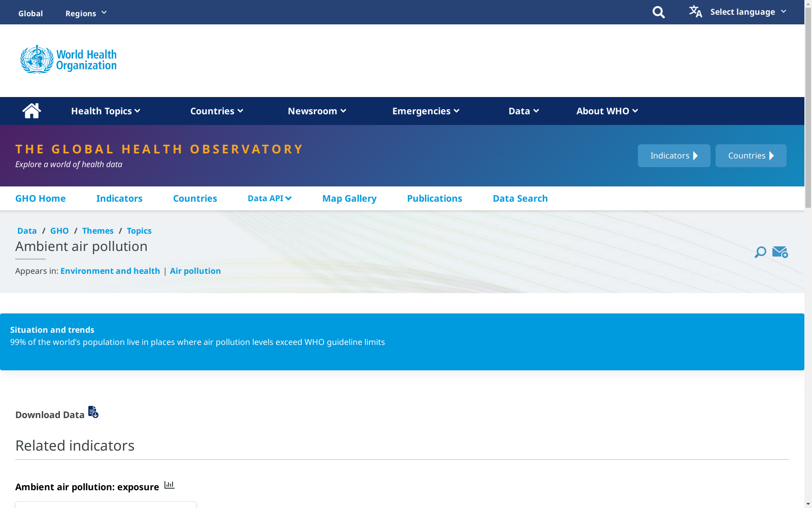The width and height of the screenshot is (812, 508).
Task: Follow the Data breadcrumb link
Action: 27,231
